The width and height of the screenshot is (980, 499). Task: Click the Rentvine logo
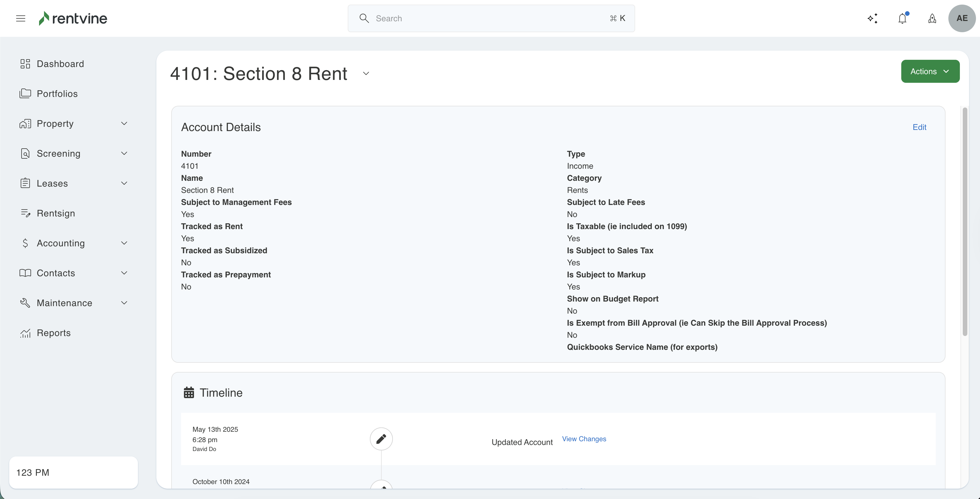tap(73, 18)
